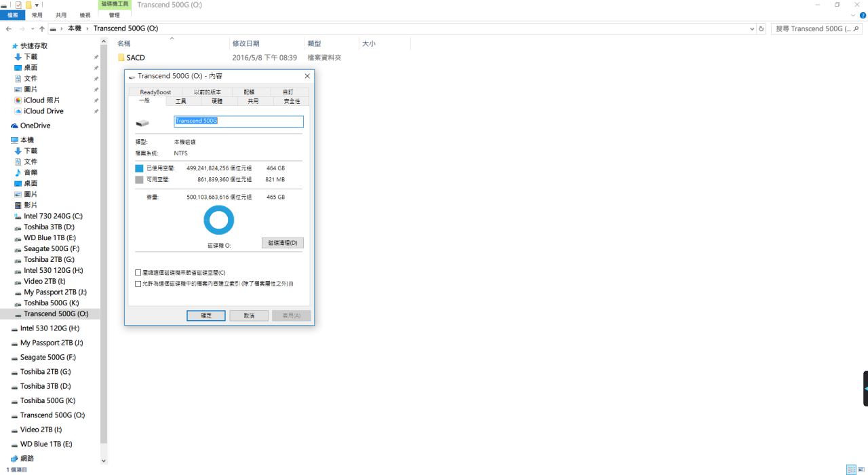Open 網路 in navigation pane

click(x=22, y=459)
